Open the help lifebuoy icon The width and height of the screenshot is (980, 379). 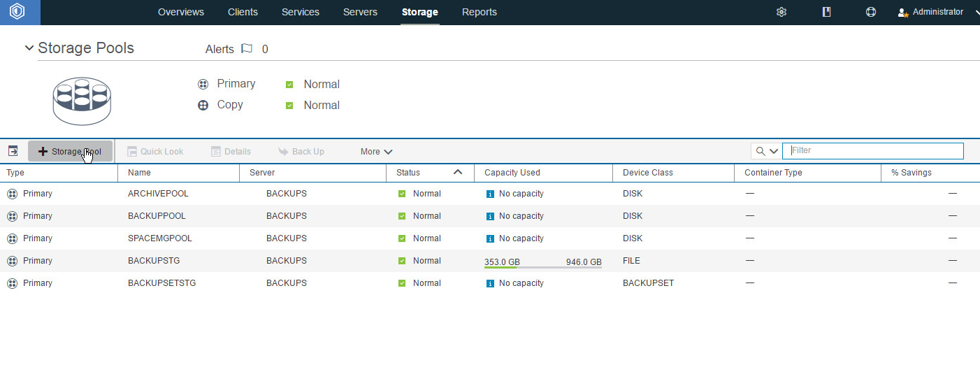(x=871, y=12)
